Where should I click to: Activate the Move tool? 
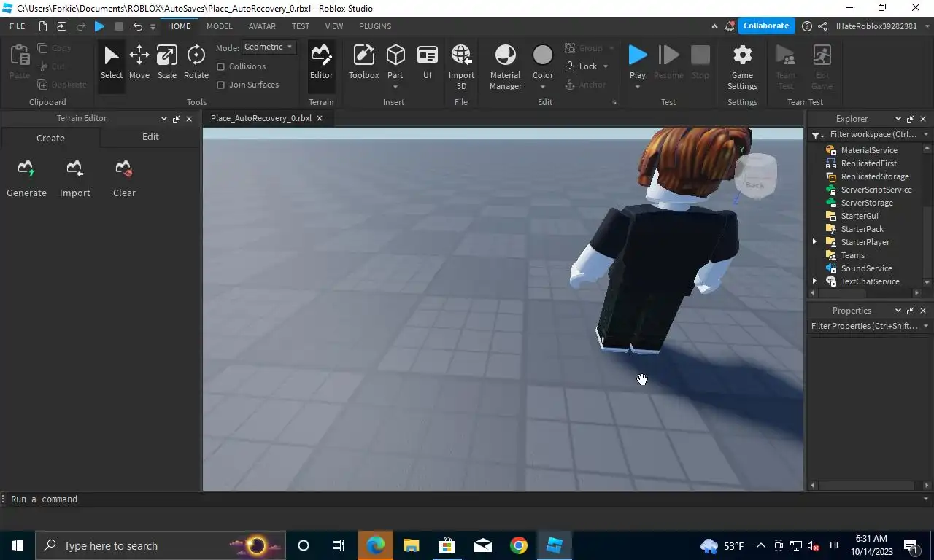[x=139, y=63]
